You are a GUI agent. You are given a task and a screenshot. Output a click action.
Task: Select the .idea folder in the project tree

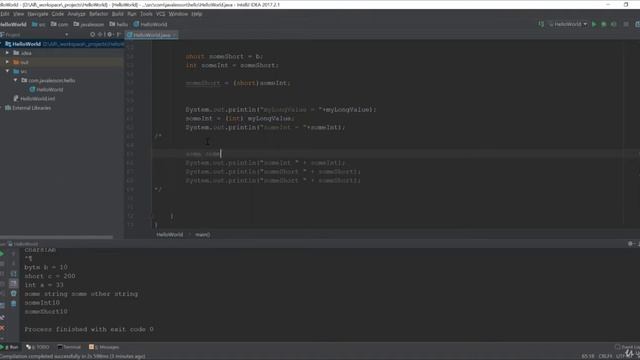pos(22,53)
